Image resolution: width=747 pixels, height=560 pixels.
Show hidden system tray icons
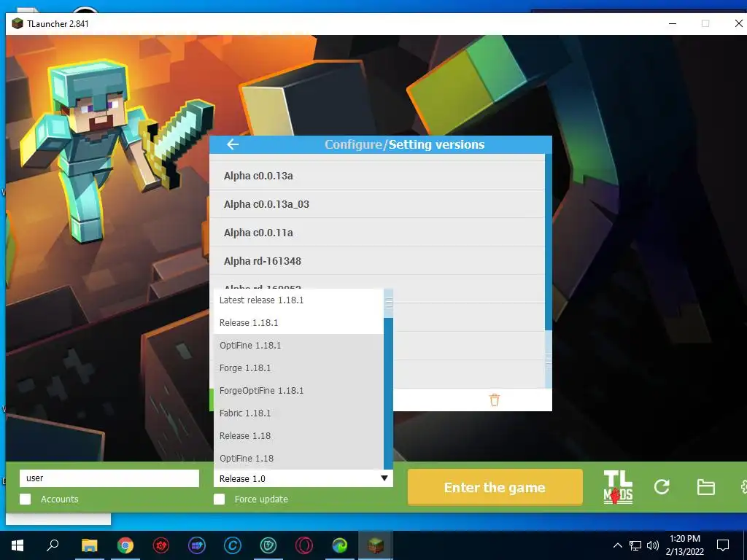click(x=617, y=545)
